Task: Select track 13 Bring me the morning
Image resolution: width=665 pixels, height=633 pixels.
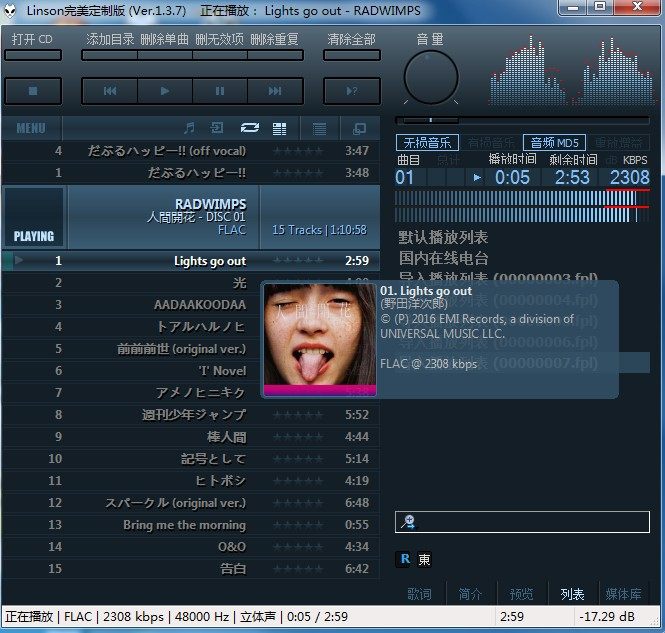Action: (191, 525)
